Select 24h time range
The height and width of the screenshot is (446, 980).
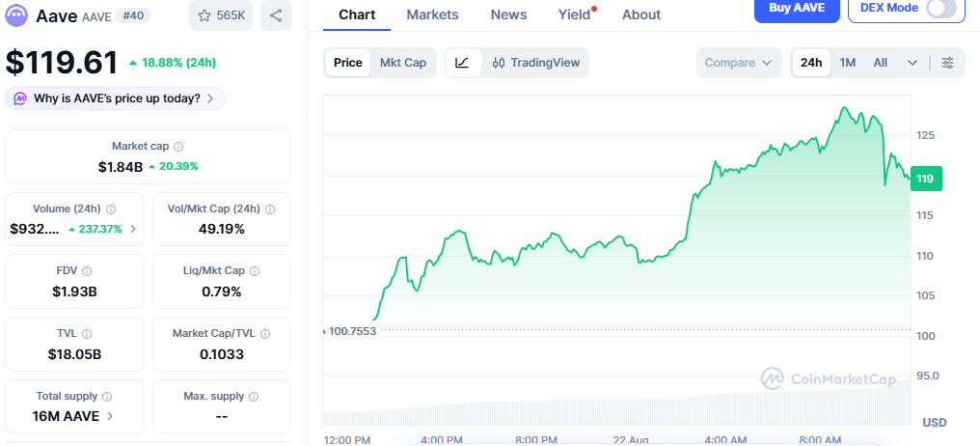(x=811, y=63)
